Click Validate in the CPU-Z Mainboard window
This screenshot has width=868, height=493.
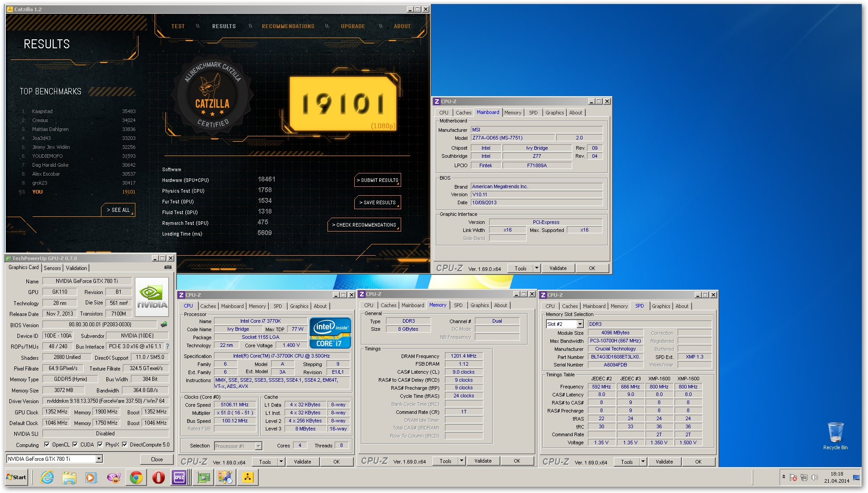pyautogui.click(x=558, y=268)
